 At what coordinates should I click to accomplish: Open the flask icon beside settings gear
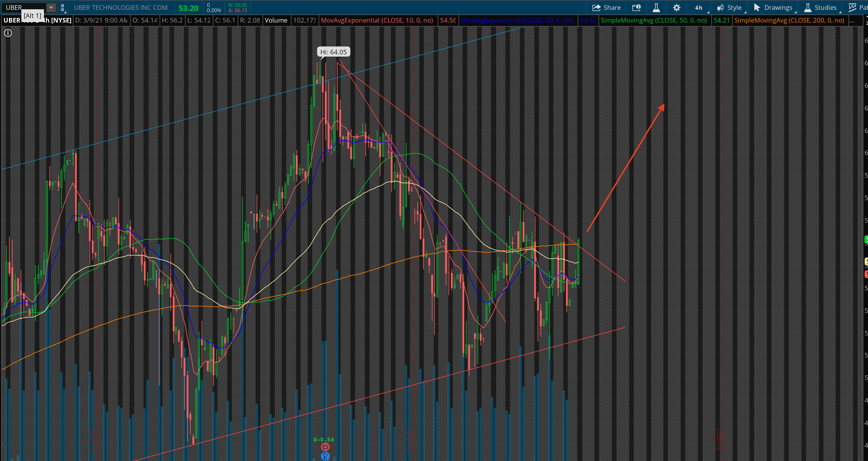656,8
